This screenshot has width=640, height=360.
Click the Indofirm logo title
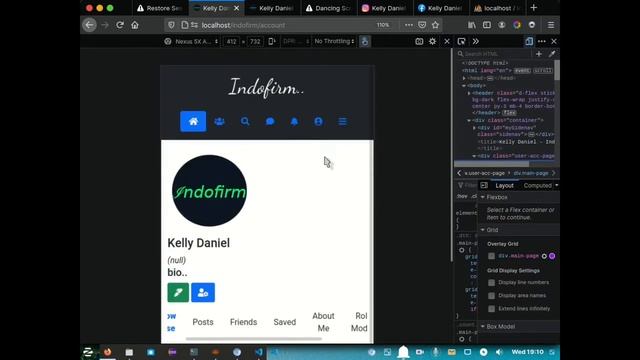coord(266,87)
